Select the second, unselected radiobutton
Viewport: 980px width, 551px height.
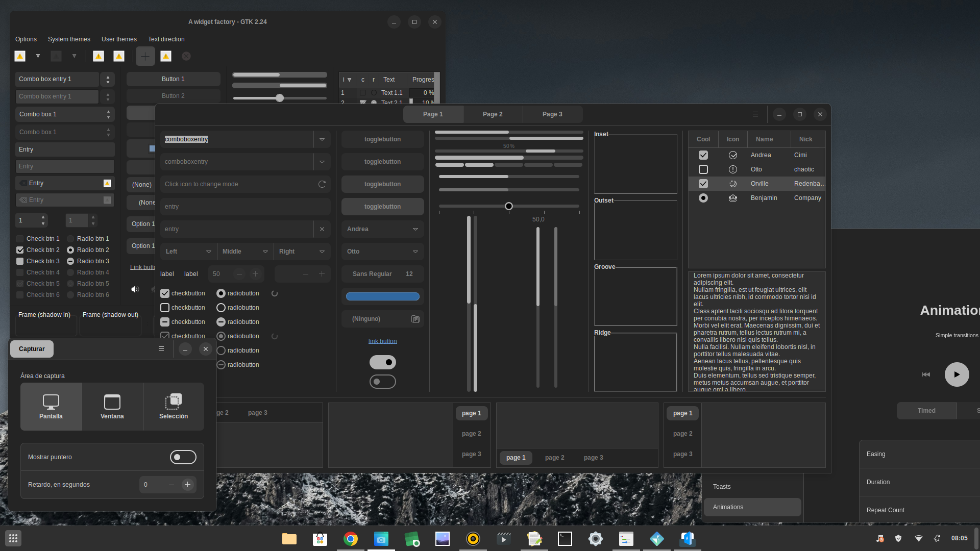pos(221,308)
